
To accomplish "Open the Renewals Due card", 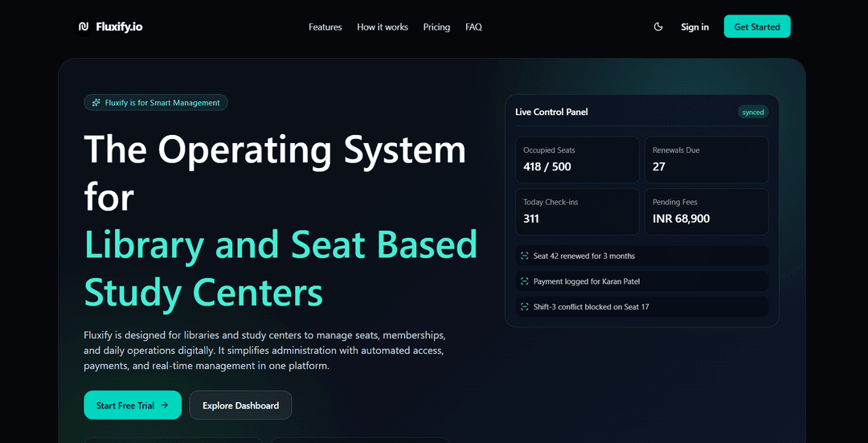I will pyautogui.click(x=706, y=159).
